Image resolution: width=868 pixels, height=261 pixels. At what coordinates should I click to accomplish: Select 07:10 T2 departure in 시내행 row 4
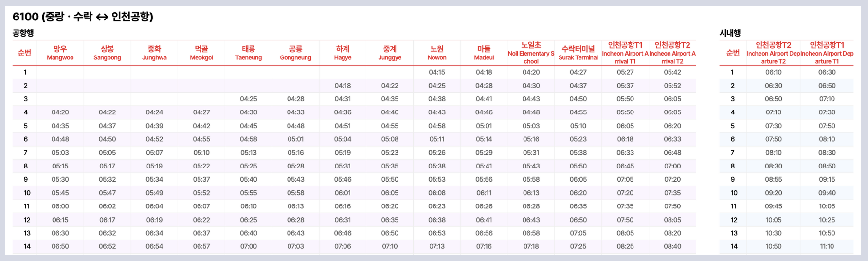tap(773, 112)
